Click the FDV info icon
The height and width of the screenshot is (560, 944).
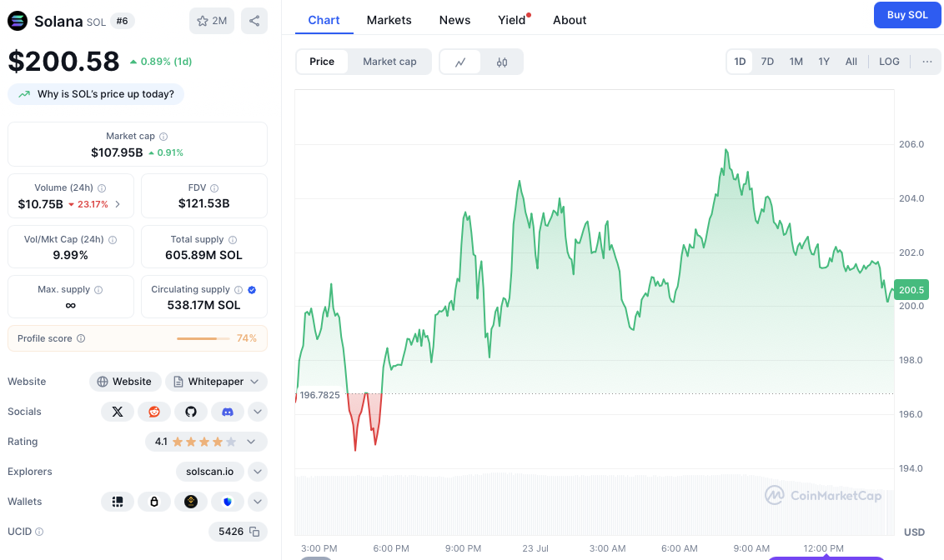click(x=214, y=188)
